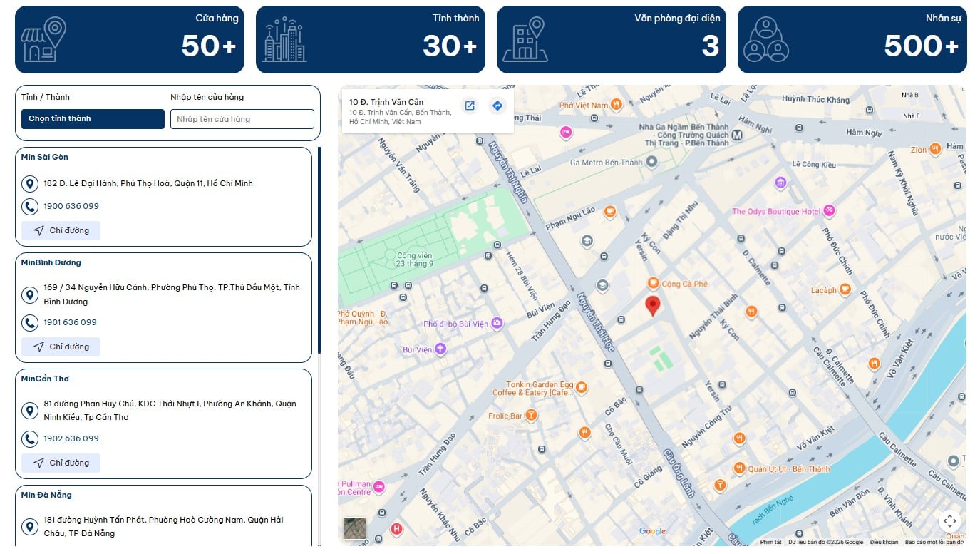Click the Quán Ụt Ụt - Bến Thành restaurant icon

pos(739,468)
